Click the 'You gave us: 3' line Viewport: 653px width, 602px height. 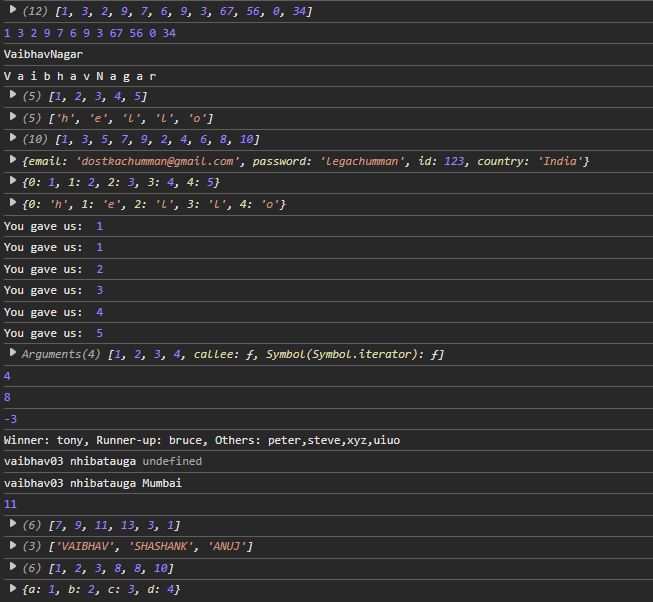(x=53, y=290)
